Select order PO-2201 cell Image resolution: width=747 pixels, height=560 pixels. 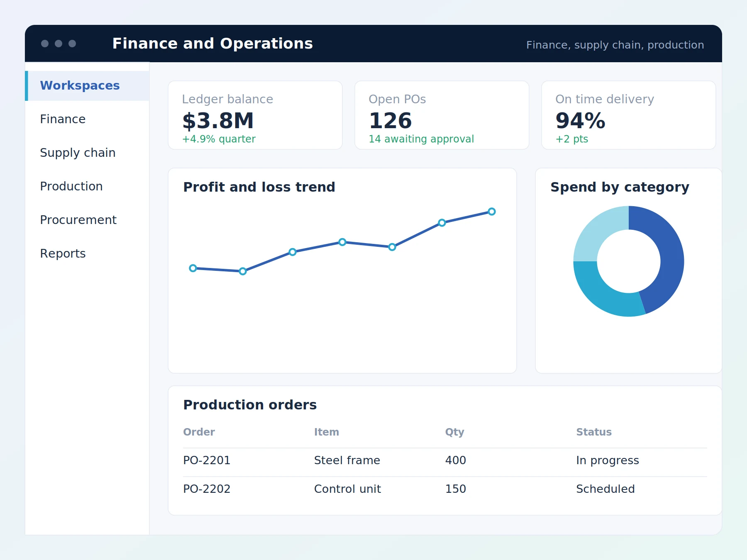tap(207, 460)
